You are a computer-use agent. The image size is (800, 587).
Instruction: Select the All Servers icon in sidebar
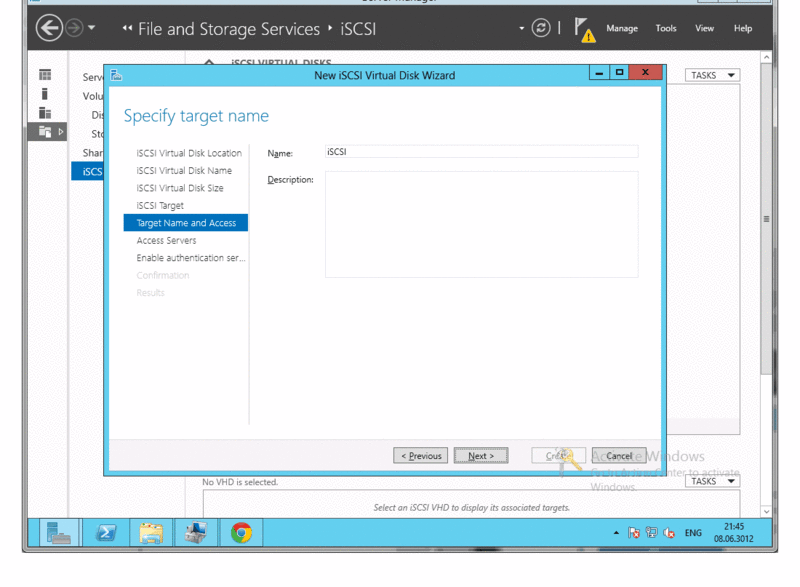tap(45, 113)
